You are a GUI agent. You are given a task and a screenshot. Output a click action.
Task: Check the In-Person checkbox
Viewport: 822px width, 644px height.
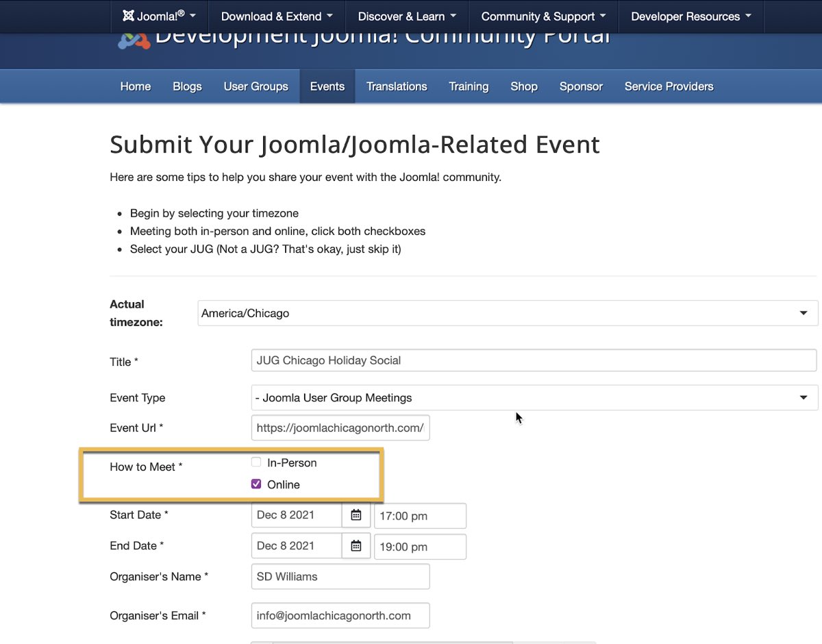pyautogui.click(x=256, y=462)
